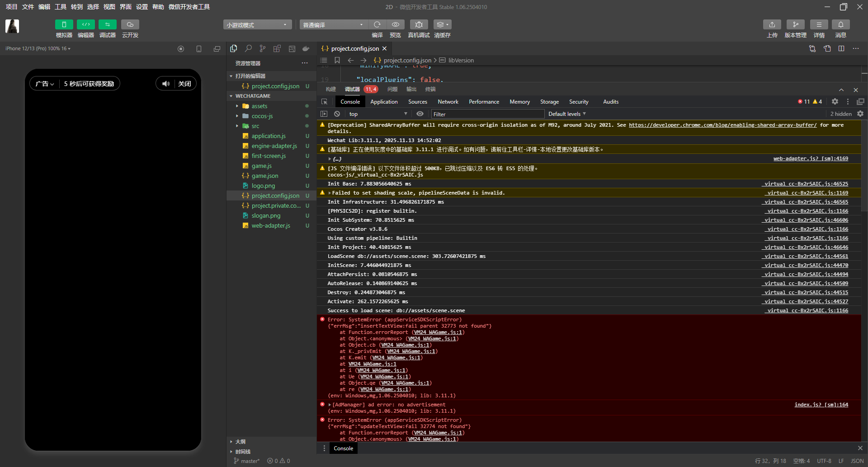Viewport: 868px width, 467px height.
Task: Open the 项目 menu
Action: (x=11, y=7)
